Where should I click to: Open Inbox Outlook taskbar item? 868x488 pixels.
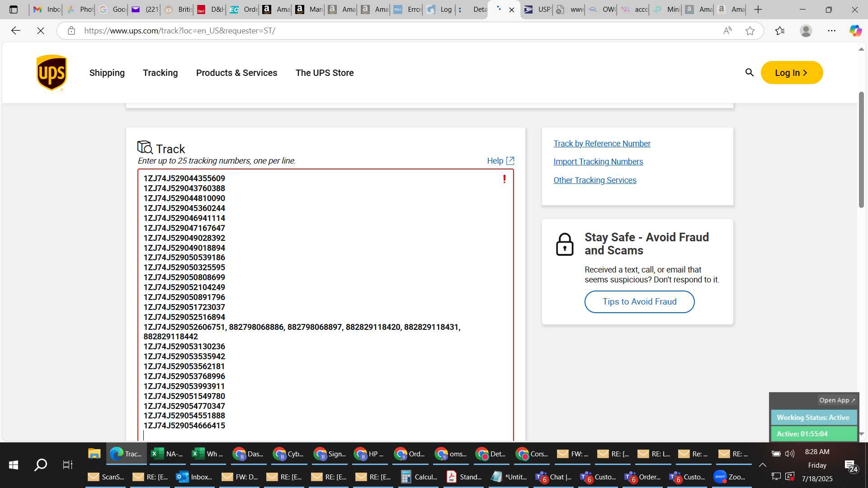tap(194, 477)
